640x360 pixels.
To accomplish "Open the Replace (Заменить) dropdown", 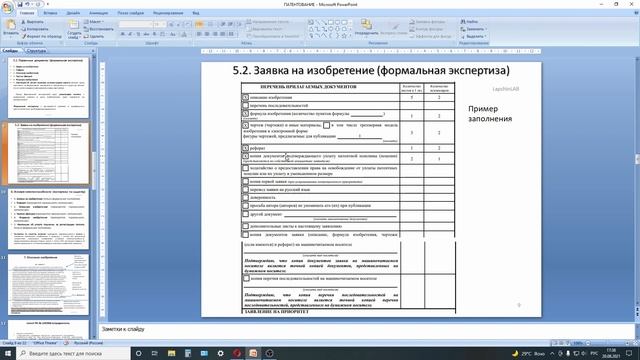I will click(x=473, y=29).
